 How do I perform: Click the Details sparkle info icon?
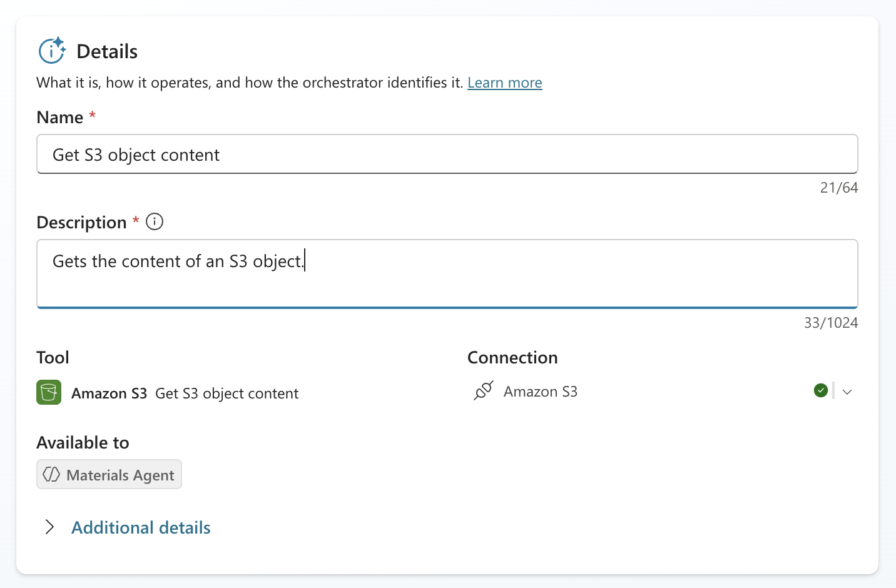coord(52,50)
